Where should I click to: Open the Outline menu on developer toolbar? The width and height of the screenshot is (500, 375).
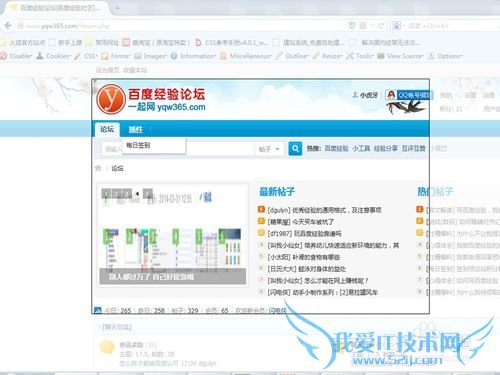pyautogui.click(x=292, y=56)
